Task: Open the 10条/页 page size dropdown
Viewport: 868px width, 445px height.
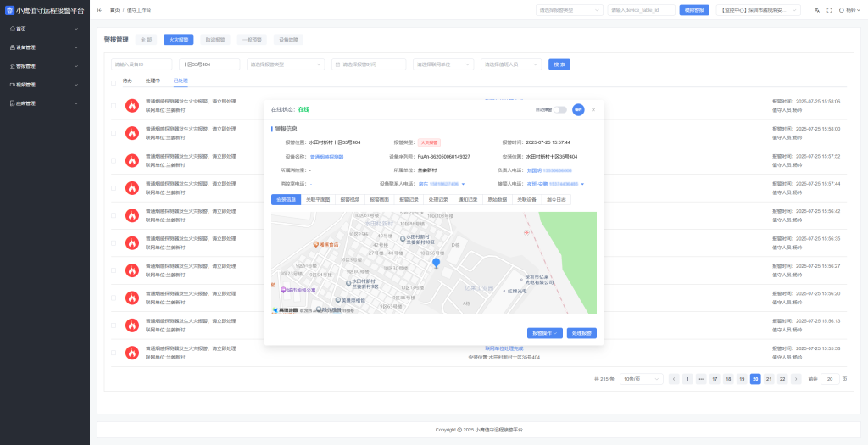Action: (x=641, y=379)
